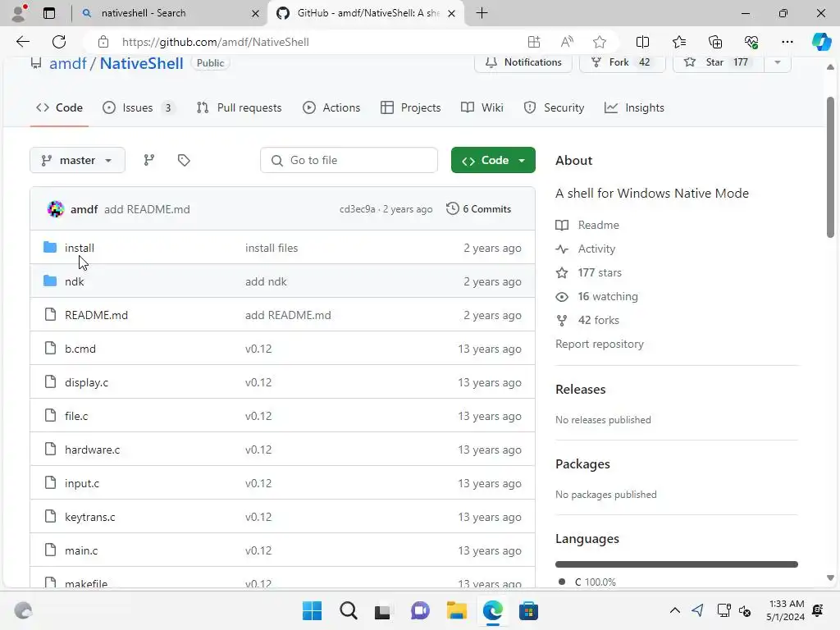Open the Insights tab

click(x=634, y=107)
